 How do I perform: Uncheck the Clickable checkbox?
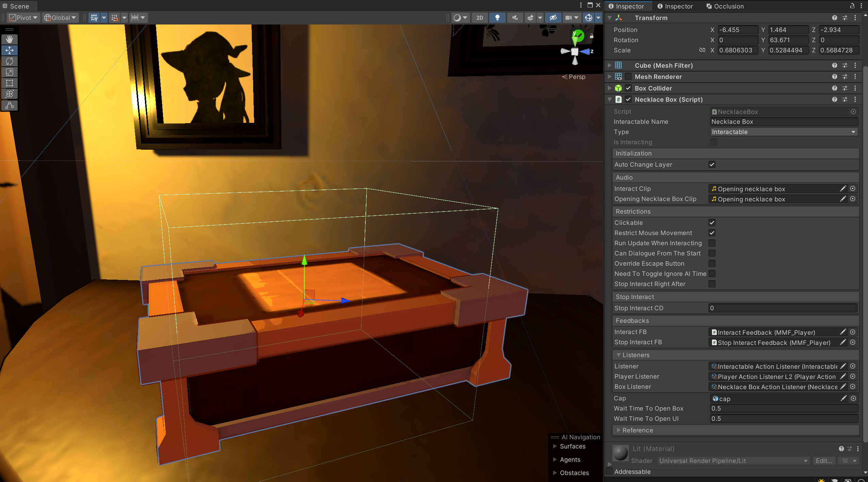click(711, 222)
